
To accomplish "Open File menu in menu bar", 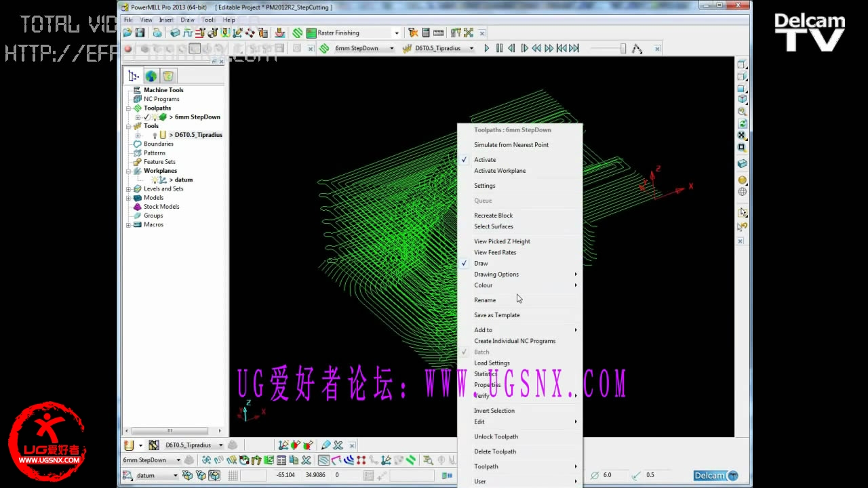I will pyautogui.click(x=127, y=20).
